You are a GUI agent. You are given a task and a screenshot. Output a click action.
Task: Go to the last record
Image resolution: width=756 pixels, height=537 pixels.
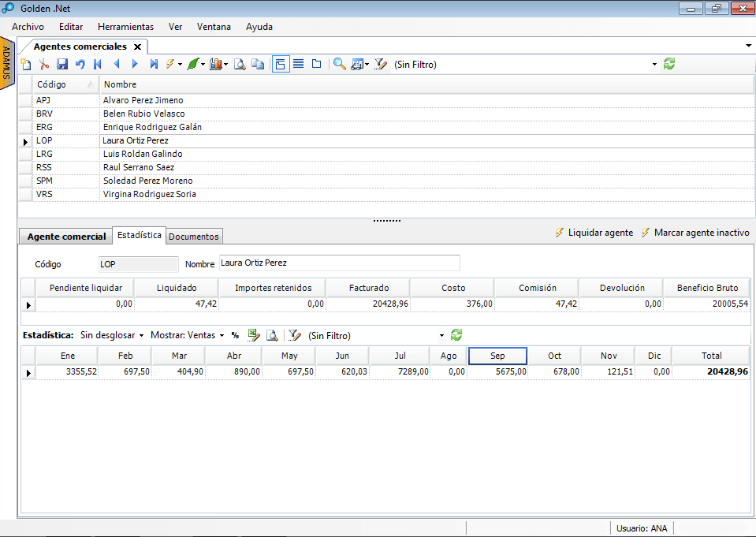(154, 65)
